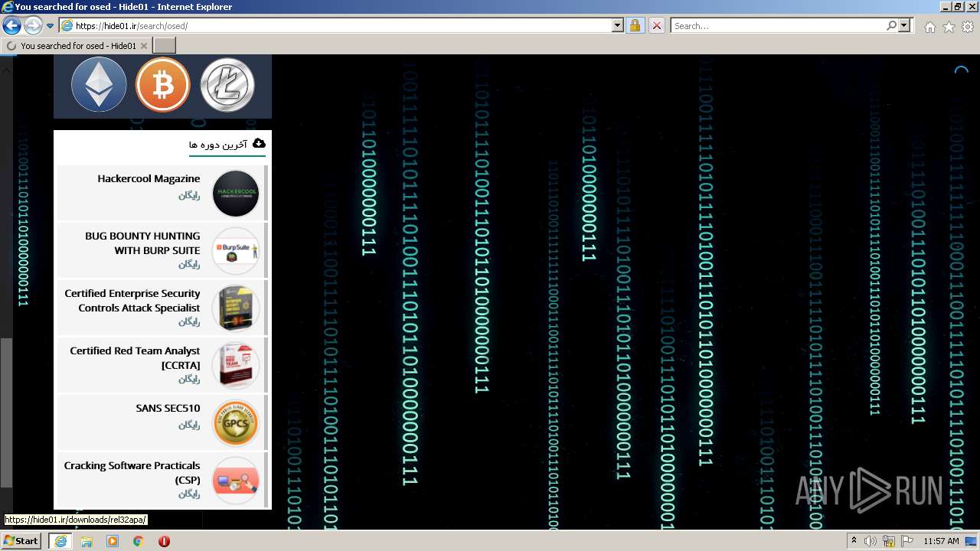This screenshot has width=980, height=551.
Task: Click the cloud download icon beside latest courses
Action: click(259, 143)
